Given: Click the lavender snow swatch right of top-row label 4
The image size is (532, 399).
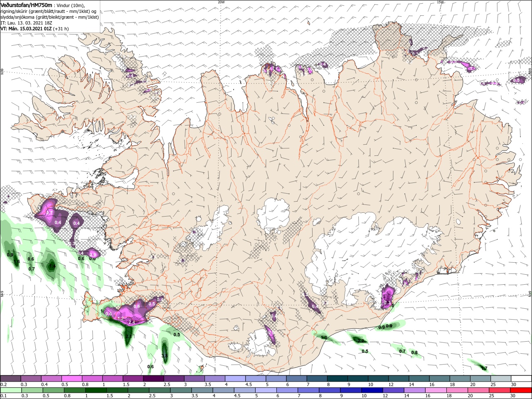Looking at the screenshot, I should pos(235,379).
